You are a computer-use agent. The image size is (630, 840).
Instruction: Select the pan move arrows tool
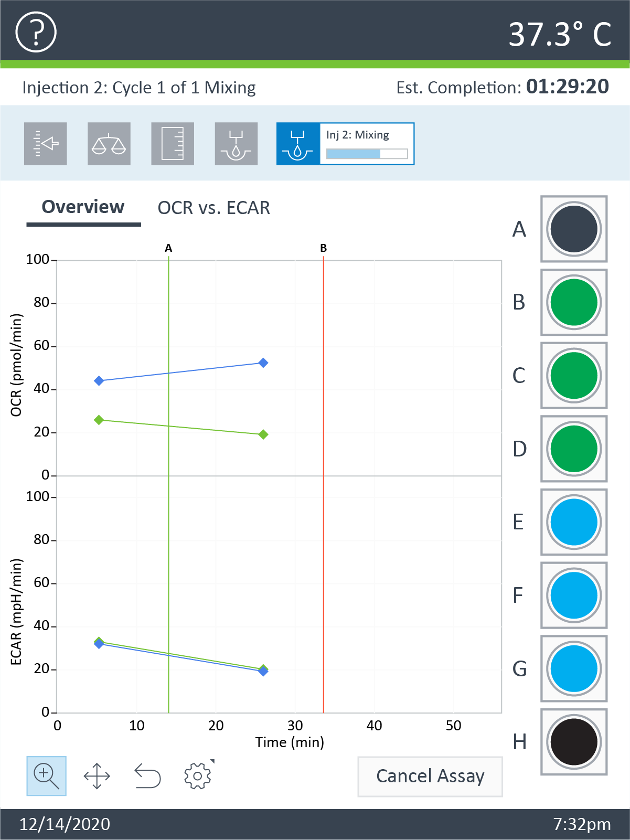[x=97, y=776]
